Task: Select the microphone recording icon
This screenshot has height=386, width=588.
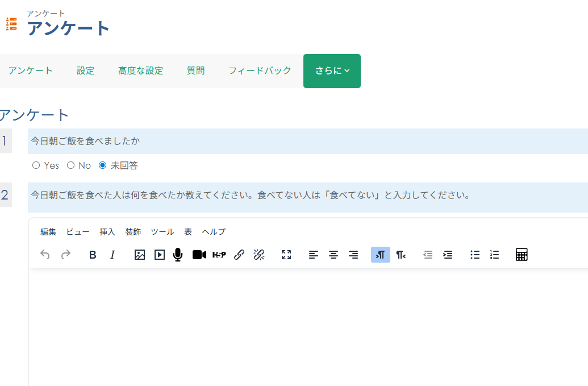Action: click(x=177, y=255)
